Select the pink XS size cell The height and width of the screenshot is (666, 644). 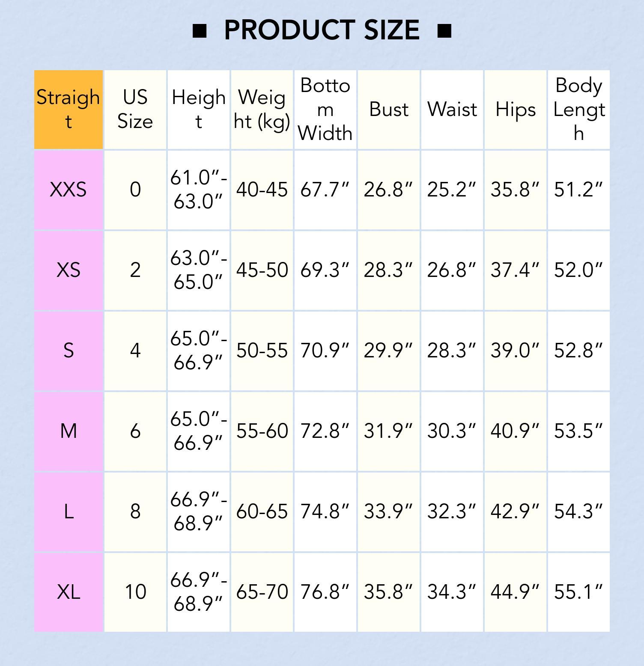click(x=69, y=270)
